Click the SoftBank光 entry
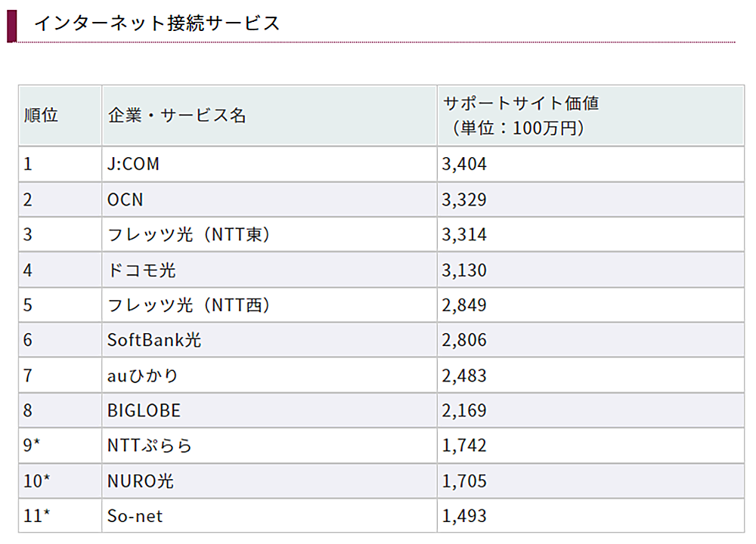This screenshot has width=756, height=544. coord(154,341)
